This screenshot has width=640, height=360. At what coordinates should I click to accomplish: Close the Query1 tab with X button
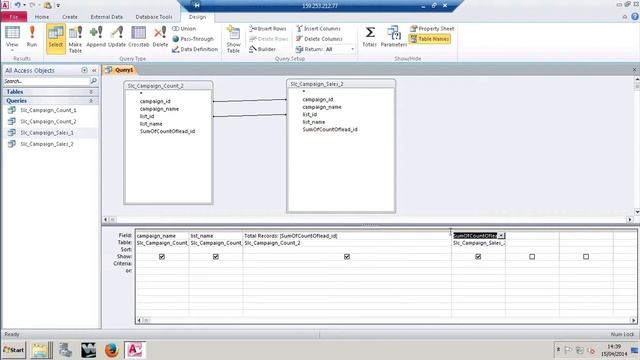click(635, 70)
